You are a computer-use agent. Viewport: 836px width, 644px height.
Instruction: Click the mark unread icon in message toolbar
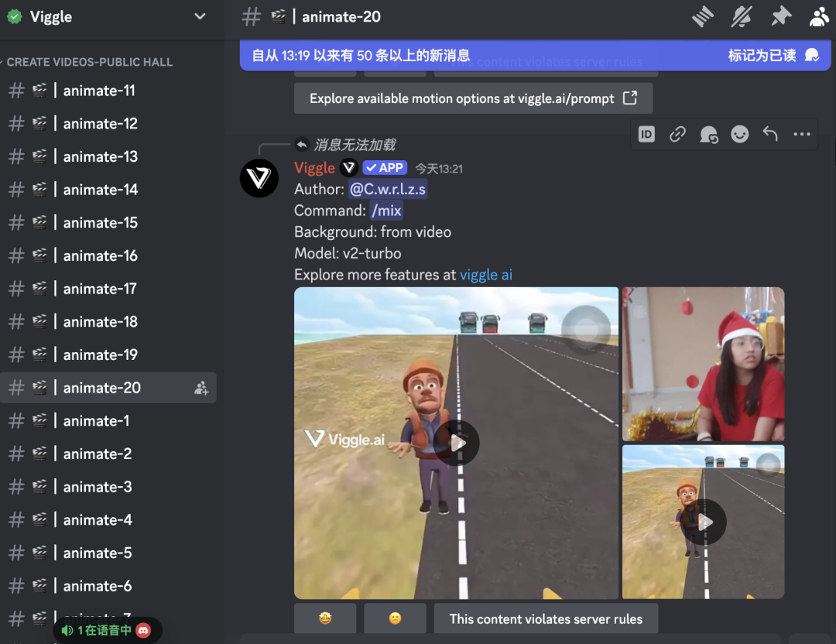coord(708,135)
